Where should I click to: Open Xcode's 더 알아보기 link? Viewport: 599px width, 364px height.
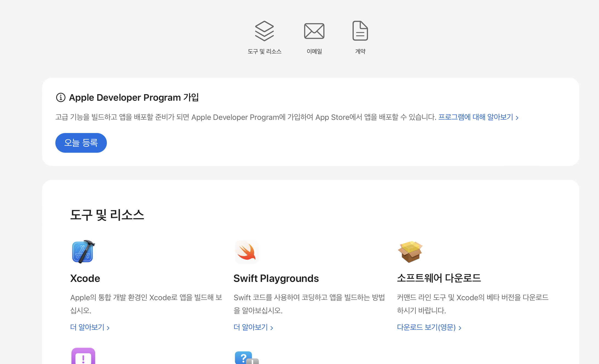point(90,327)
